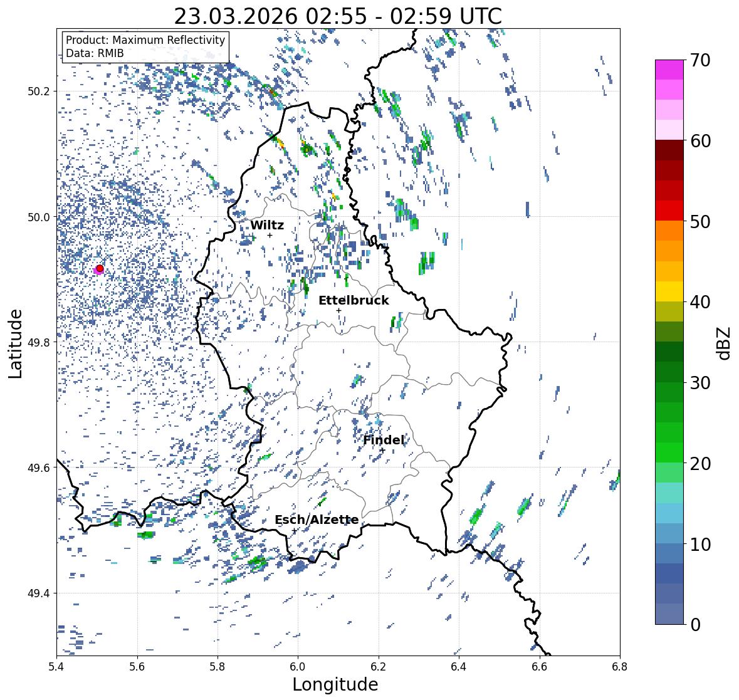Click the 5.4 longitude tick label
Screen dimensions: 739x700
(56, 667)
